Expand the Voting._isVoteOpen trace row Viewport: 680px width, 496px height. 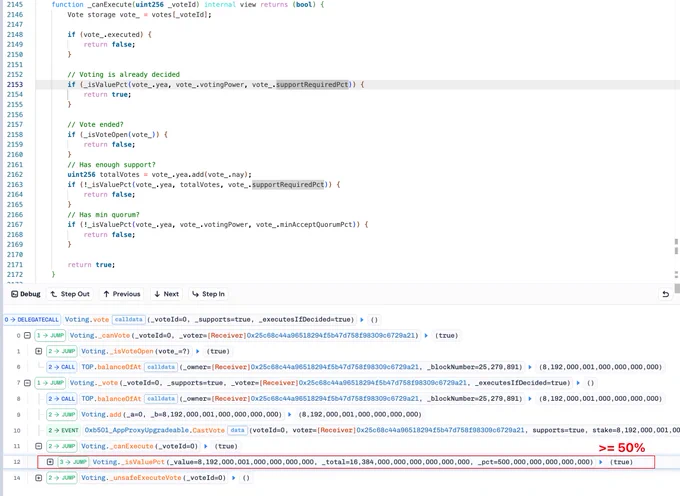[x=38, y=351]
